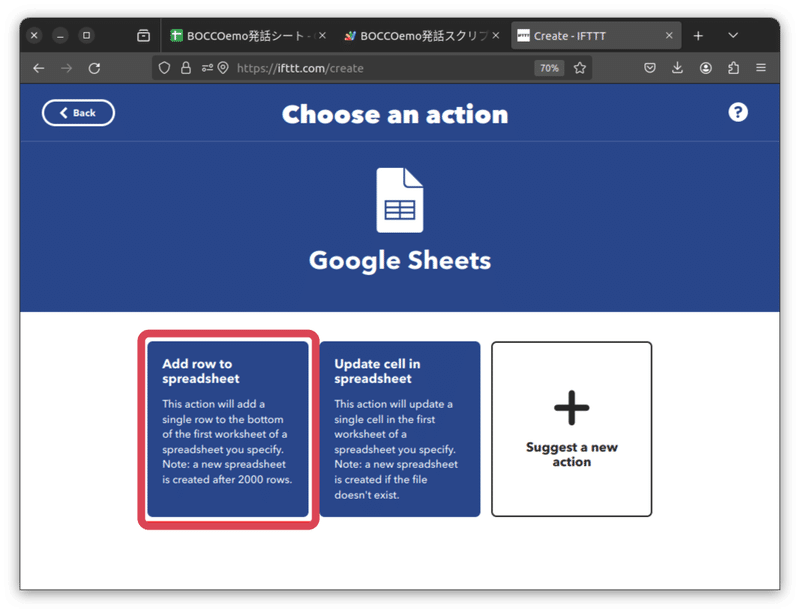Image resolution: width=800 pixels, height=612 pixels.
Task: Click the plus icon in Suggest card
Action: pos(571,407)
